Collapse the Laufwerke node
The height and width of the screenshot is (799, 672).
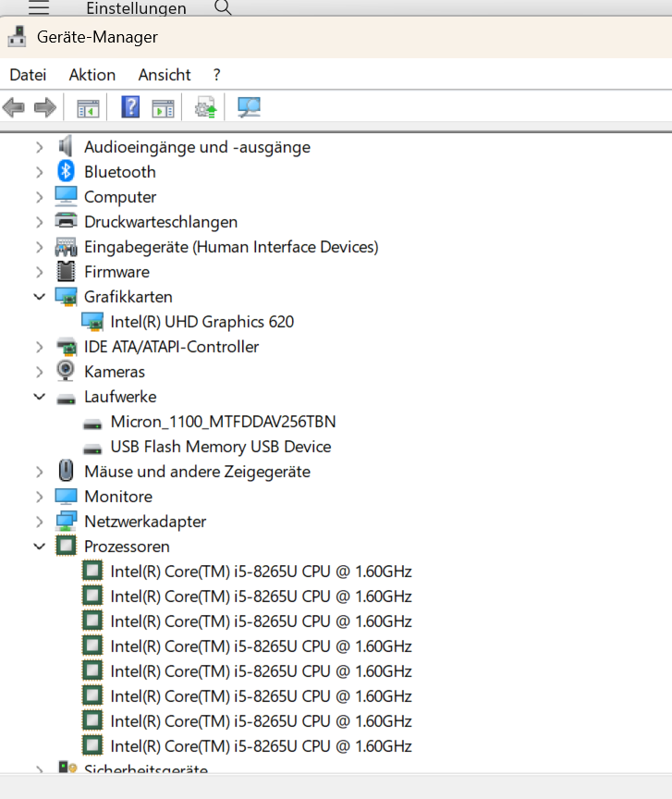pos(39,397)
